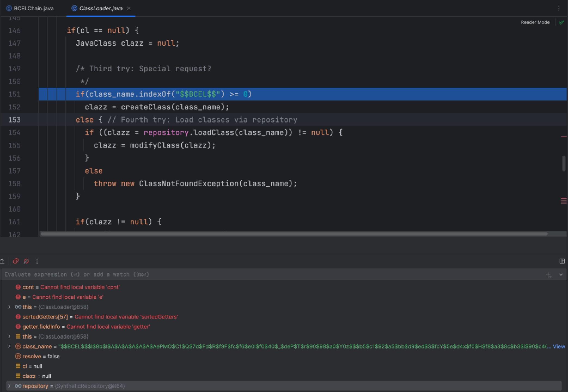The width and height of the screenshot is (568, 392).
Task: Click the field icon beside local 'this'
Action: click(x=18, y=336)
